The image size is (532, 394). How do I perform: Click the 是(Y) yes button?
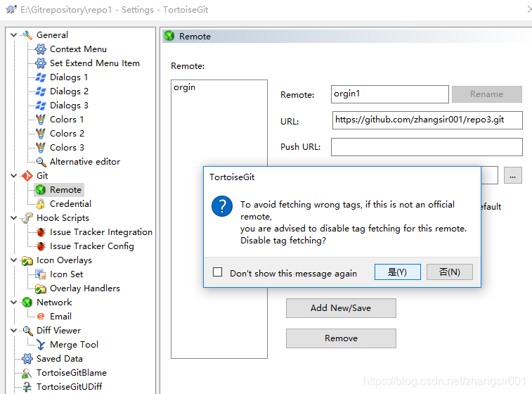397,272
